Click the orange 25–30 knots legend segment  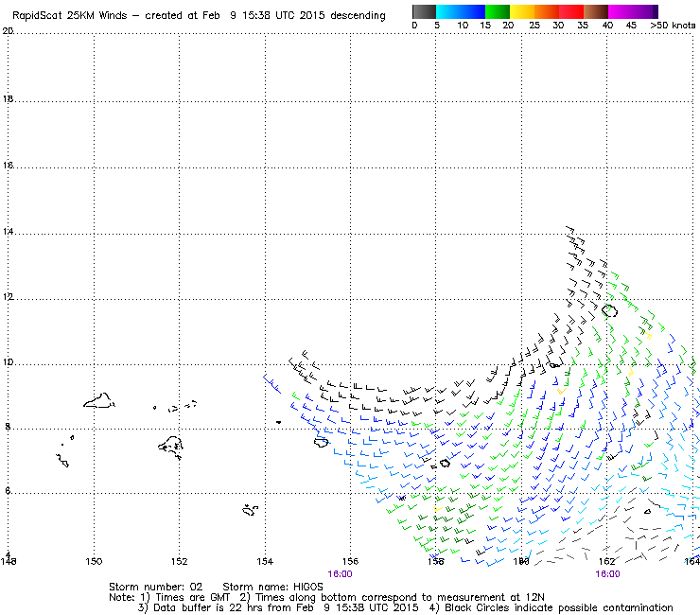(547, 11)
